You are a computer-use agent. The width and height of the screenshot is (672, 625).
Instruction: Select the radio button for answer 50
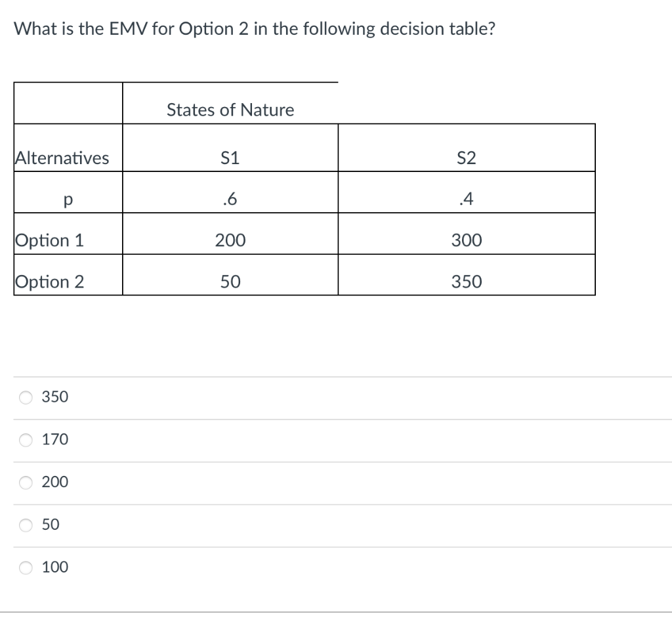25,525
